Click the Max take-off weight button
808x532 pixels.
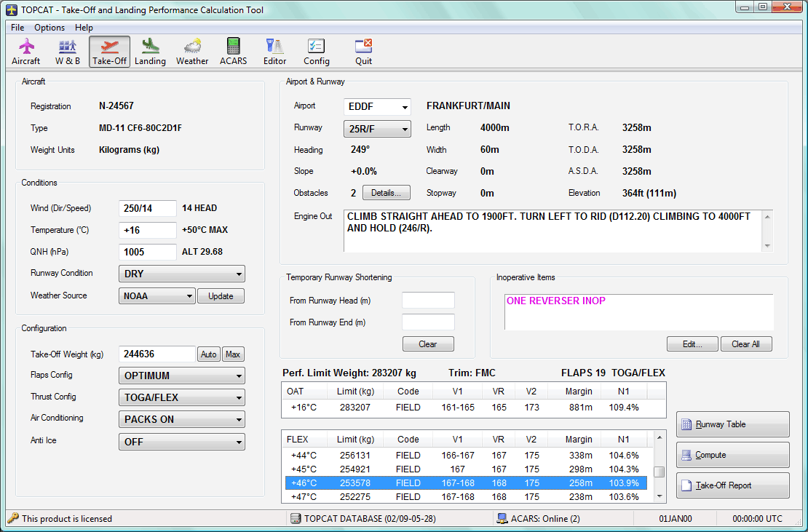tap(233, 354)
